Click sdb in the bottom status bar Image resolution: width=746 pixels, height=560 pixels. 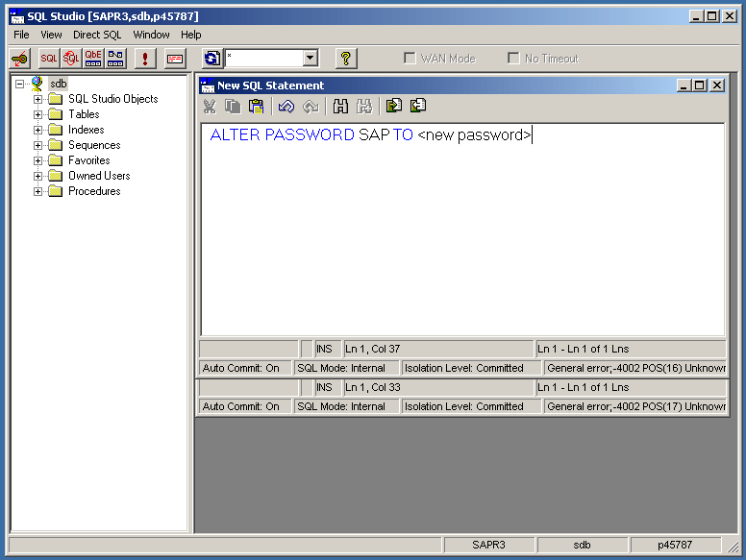[x=582, y=545]
